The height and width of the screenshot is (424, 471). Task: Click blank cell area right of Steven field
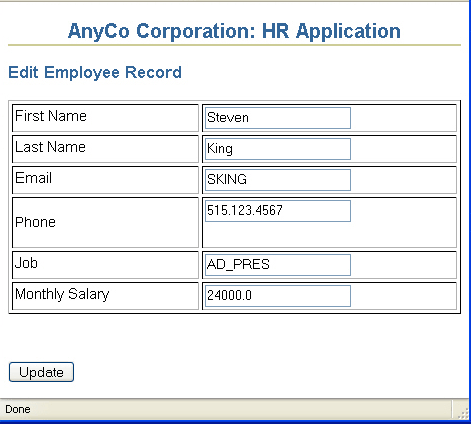click(x=403, y=118)
